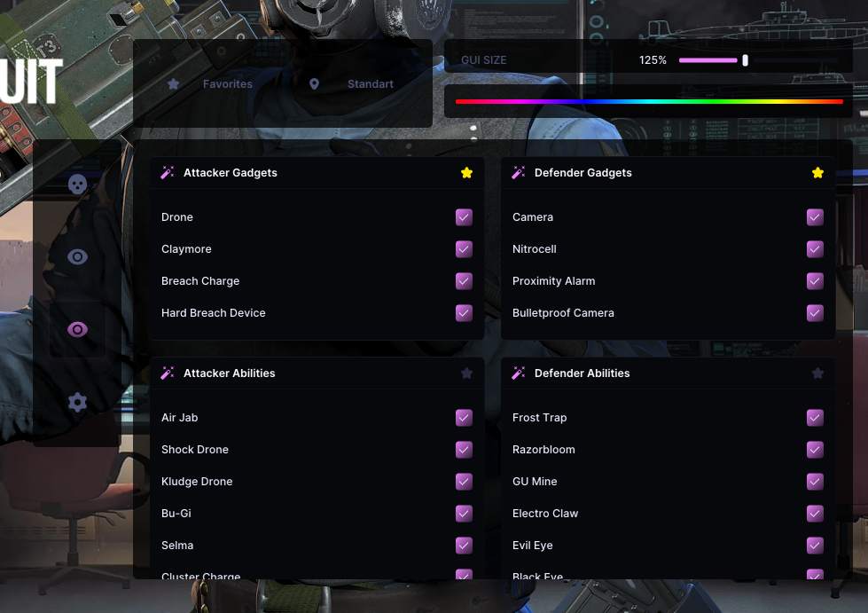Disable the Hard Breach Device checkbox
Viewport: 868px width, 613px height.
(x=464, y=313)
